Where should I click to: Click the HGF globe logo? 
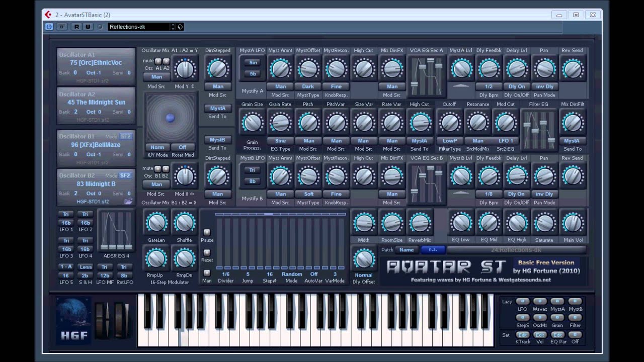pyautogui.click(x=73, y=320)
